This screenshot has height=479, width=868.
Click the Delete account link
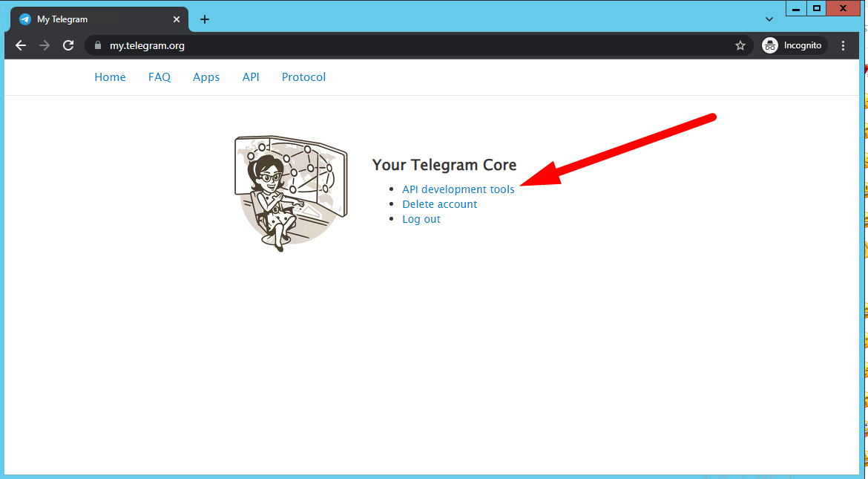tap(439, 204)
